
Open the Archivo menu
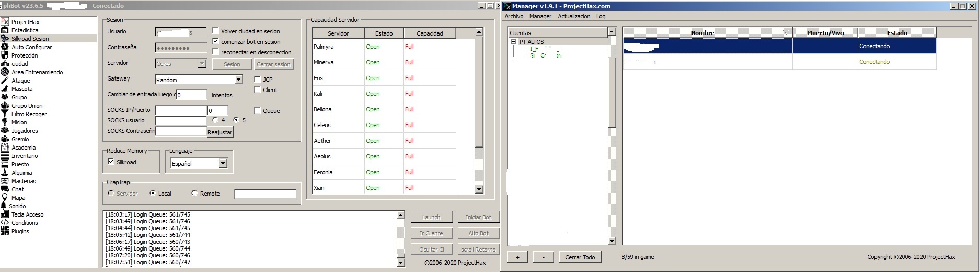514,16
